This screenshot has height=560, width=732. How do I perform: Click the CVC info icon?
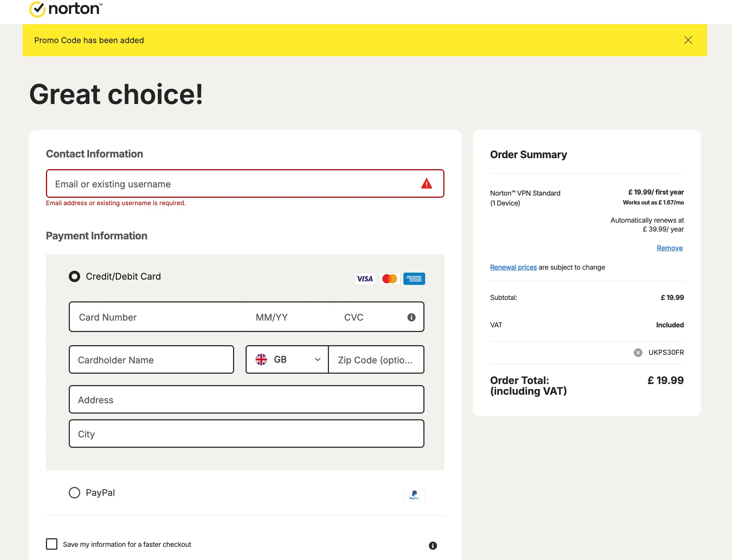point(411,317)
